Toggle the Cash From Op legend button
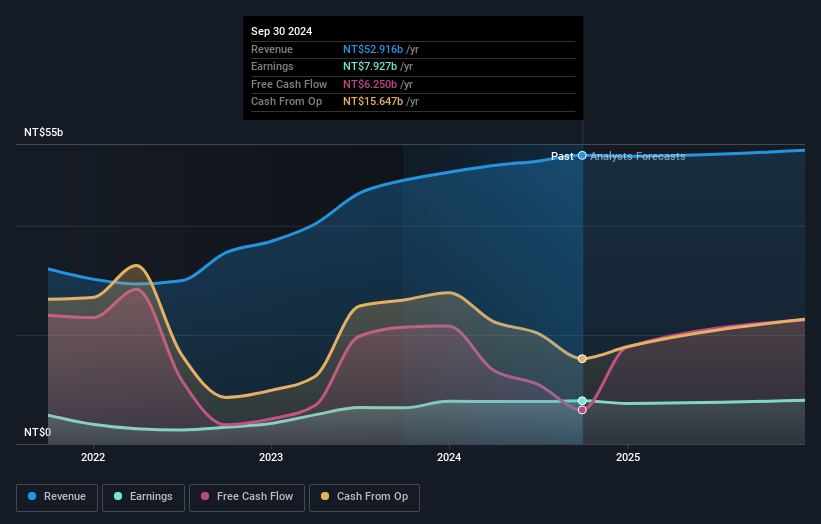Image resolution: width=821 pixels, height=524 pixels. tap(364, 497)
